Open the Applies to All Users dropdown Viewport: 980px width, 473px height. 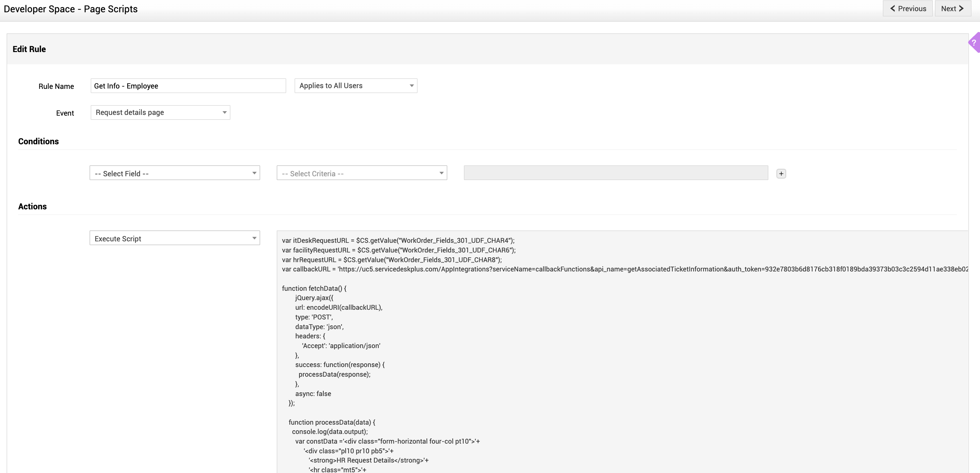[x=355, y=86]
